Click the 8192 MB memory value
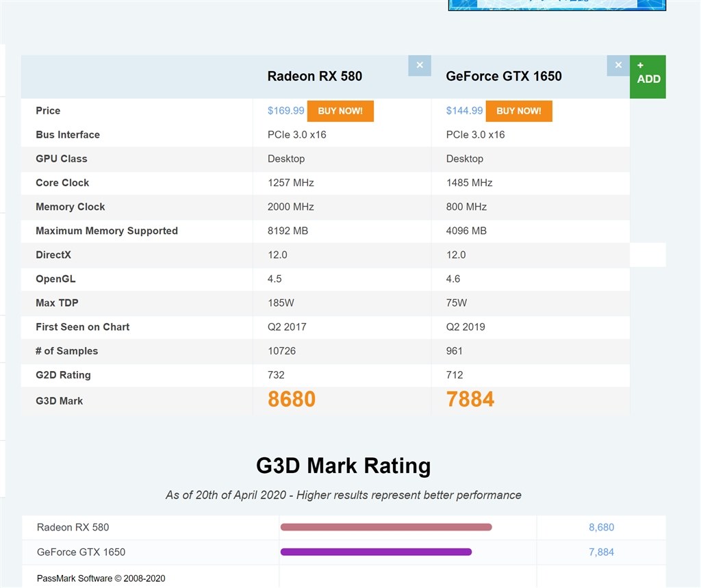The image size is (701, 588). pyautogui.click(x=288, y=231)
